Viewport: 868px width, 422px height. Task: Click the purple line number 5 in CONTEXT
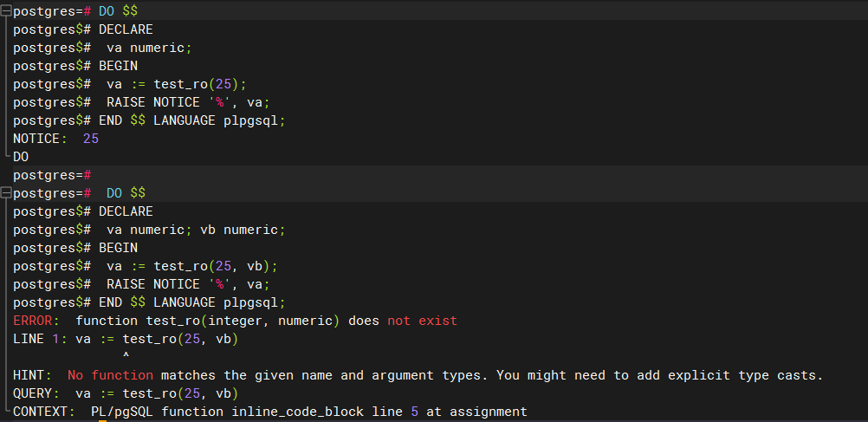tap(415, 412)
